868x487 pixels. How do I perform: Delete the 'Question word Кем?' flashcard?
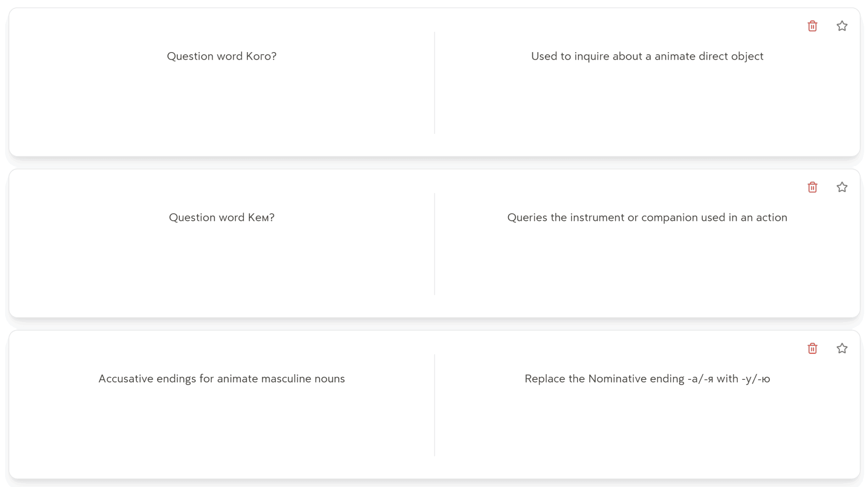[x=812, y=187]
